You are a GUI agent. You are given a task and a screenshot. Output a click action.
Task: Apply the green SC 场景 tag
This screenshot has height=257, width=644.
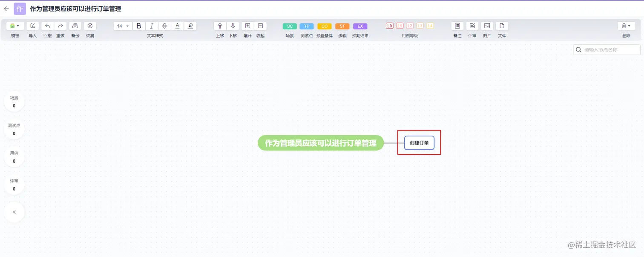pos(290,26)
